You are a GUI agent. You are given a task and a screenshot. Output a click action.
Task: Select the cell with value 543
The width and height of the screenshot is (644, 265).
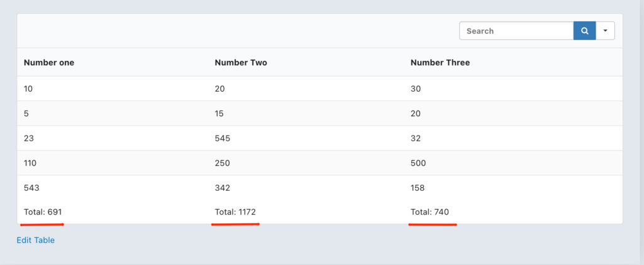coord(31,187)
